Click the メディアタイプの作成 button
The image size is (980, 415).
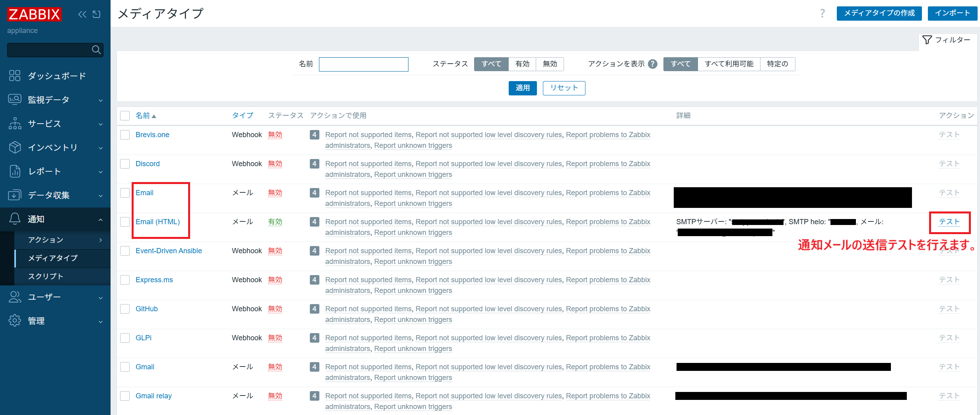[x=879, y=13]
